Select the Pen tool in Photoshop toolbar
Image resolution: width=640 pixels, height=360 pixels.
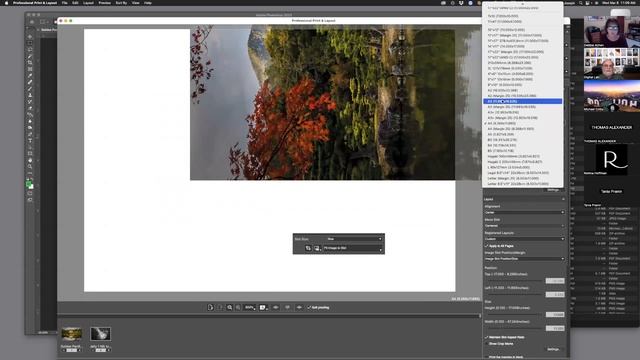(30, 134)
